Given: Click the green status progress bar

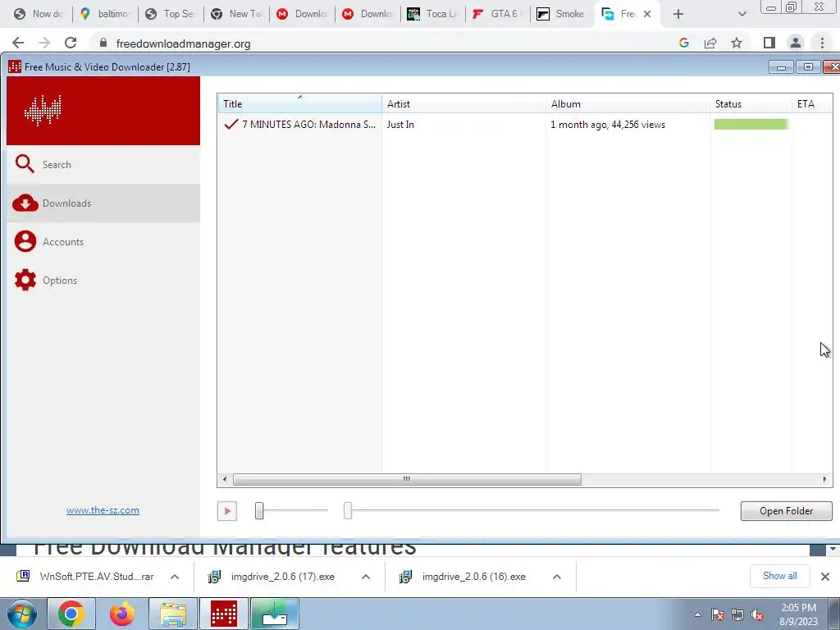Looking at the screenshot, I should click(x=751, y=125).
